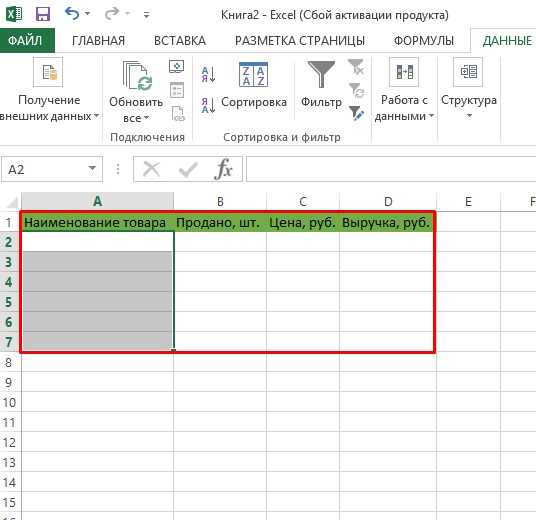Click the title text Книга2 - Excel
Viewport: 536px width, 520px height.
[x=258, y=15]
